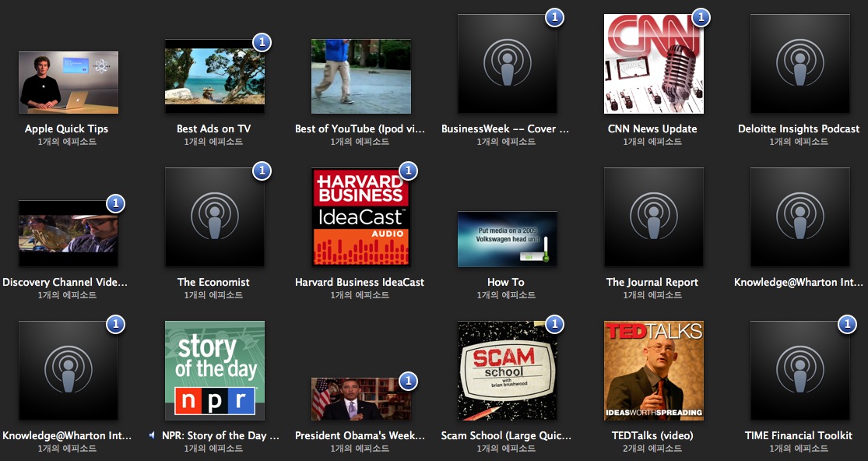Click the How To podcast thumbnail
The height and width of the screenshot is (461, 868).
click(x=507, y=239)
